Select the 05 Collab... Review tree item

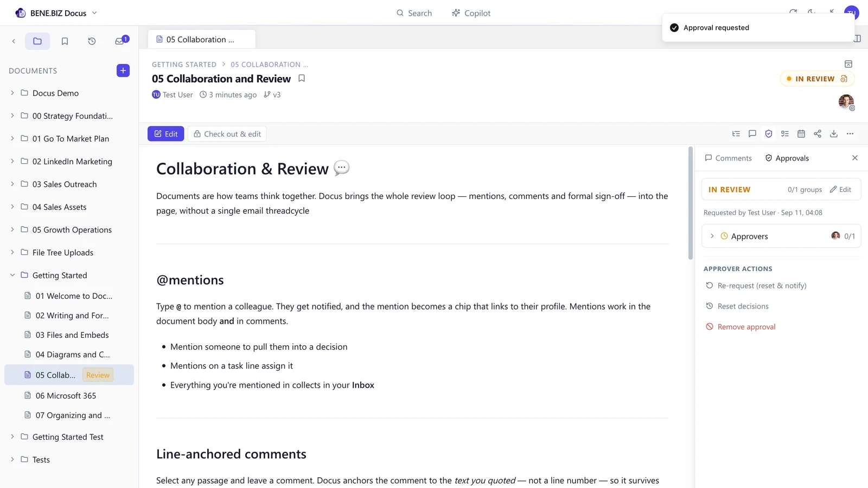tap(69, 375)
